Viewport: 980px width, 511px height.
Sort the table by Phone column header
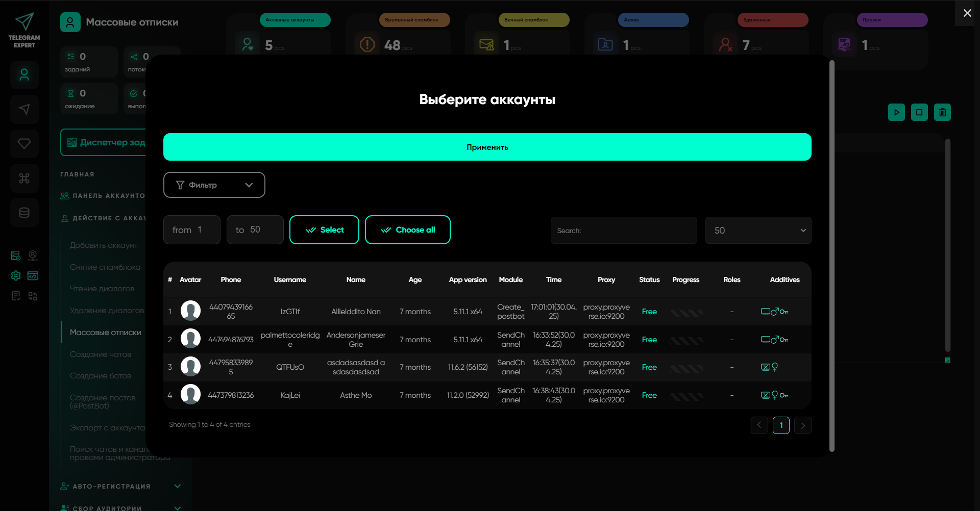pyautogui.click(x=231, y=279)
